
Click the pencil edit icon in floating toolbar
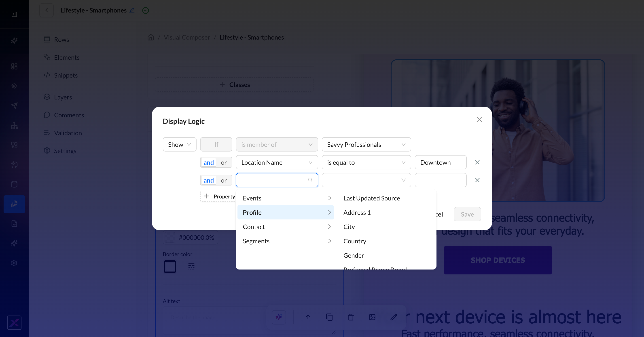point(394,317)
